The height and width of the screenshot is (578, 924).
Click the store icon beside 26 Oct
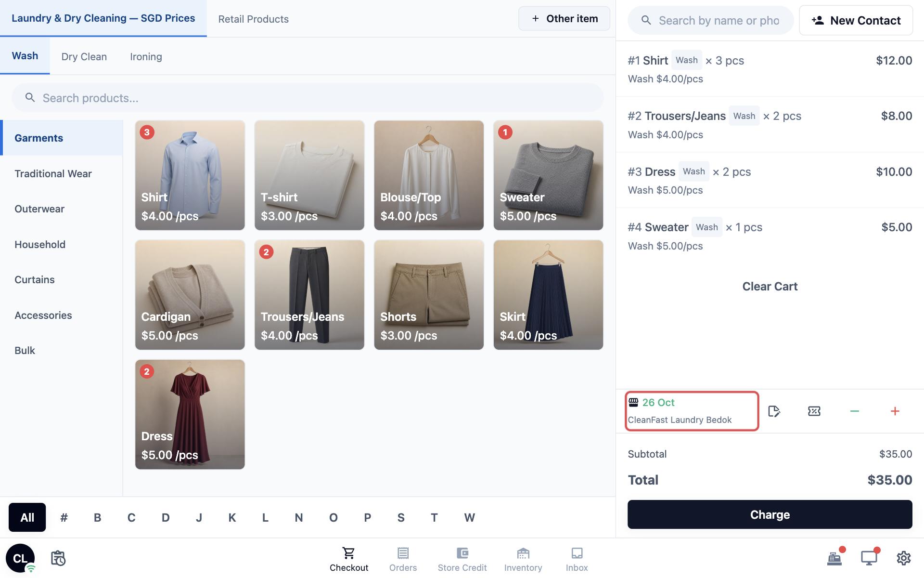pos(633,402)
